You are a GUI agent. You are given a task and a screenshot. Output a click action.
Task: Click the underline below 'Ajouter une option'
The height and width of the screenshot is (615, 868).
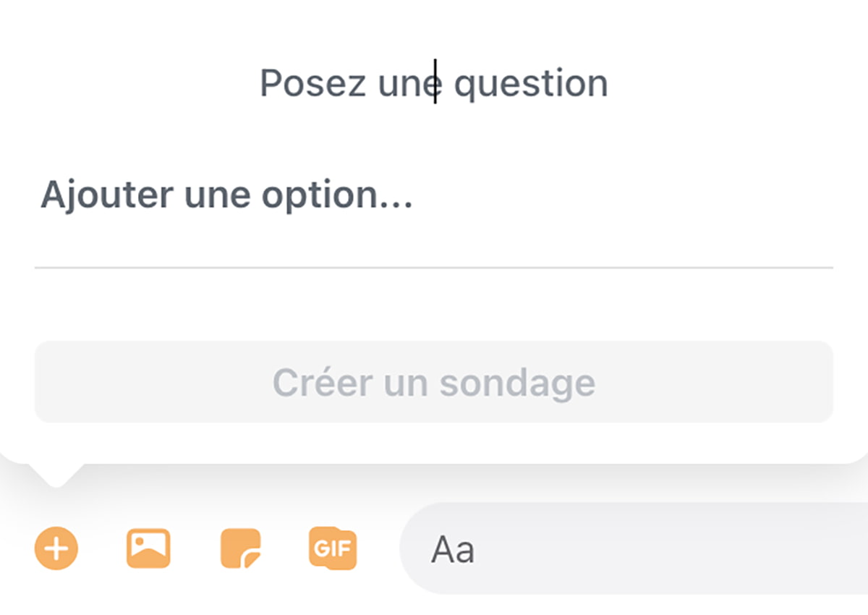point(433,267)
